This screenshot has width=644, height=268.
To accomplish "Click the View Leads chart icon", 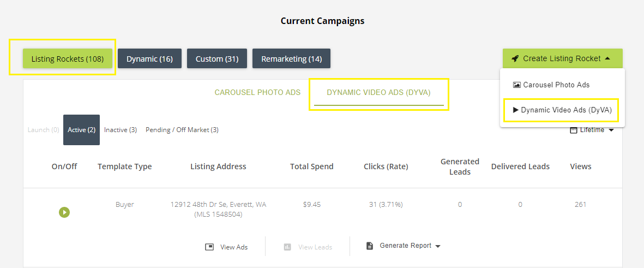I will pos(287,247).
